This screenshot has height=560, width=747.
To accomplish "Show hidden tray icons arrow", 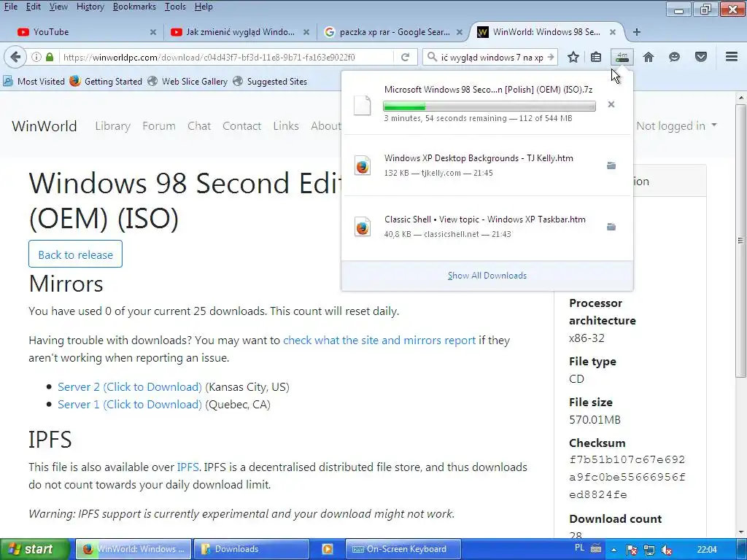I will [x=614, y=550].
